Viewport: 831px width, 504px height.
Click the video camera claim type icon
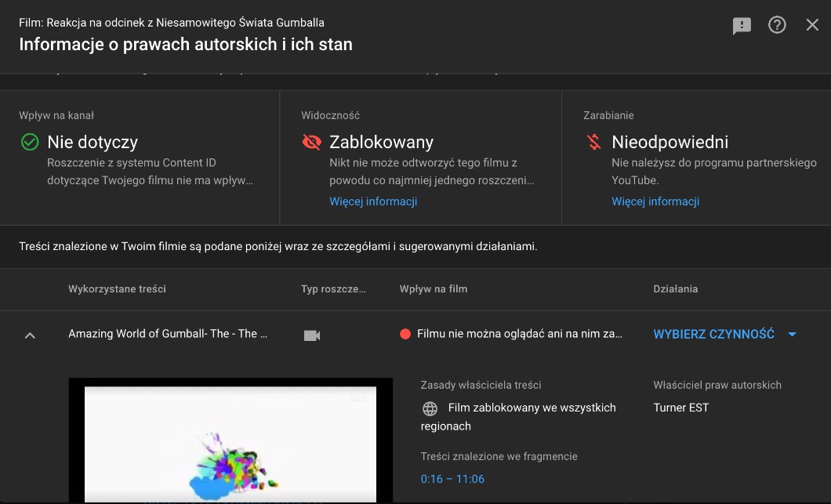[312, 335]
